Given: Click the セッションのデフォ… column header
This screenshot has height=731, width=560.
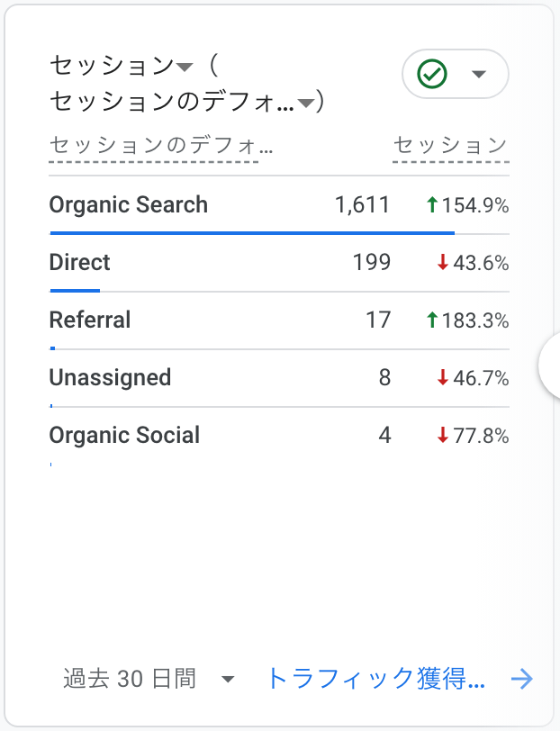Looking at the screenshot, I should [x=161, y=146].
